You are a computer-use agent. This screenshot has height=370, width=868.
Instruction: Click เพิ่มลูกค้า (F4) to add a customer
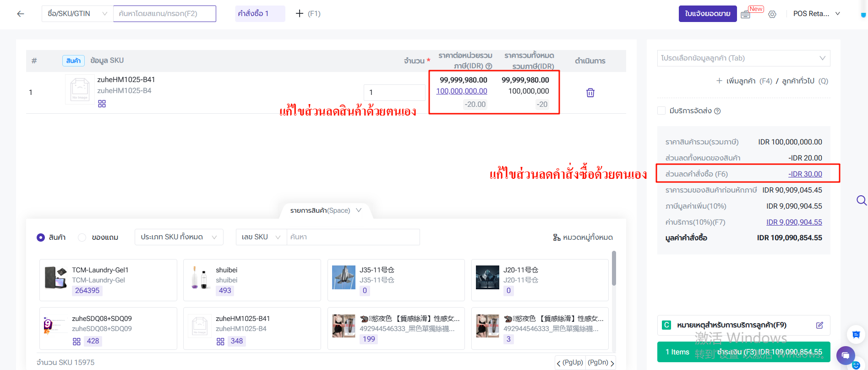point(744,81)
